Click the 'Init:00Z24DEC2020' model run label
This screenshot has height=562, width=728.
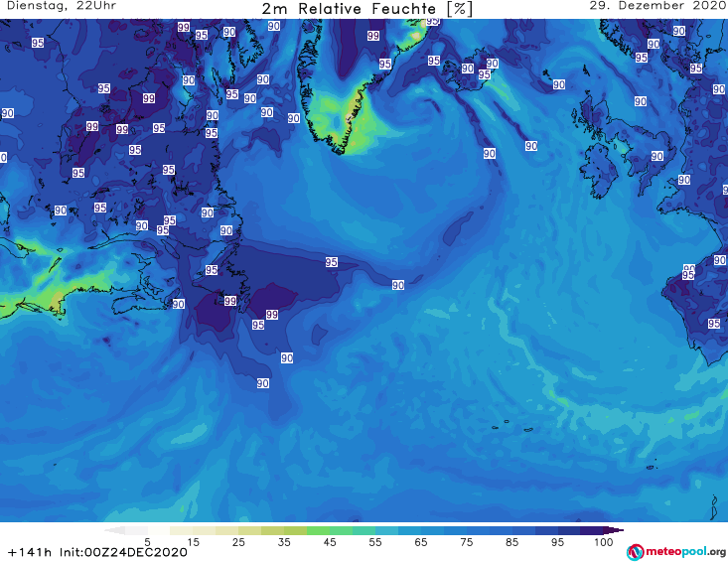click(123, 552)
